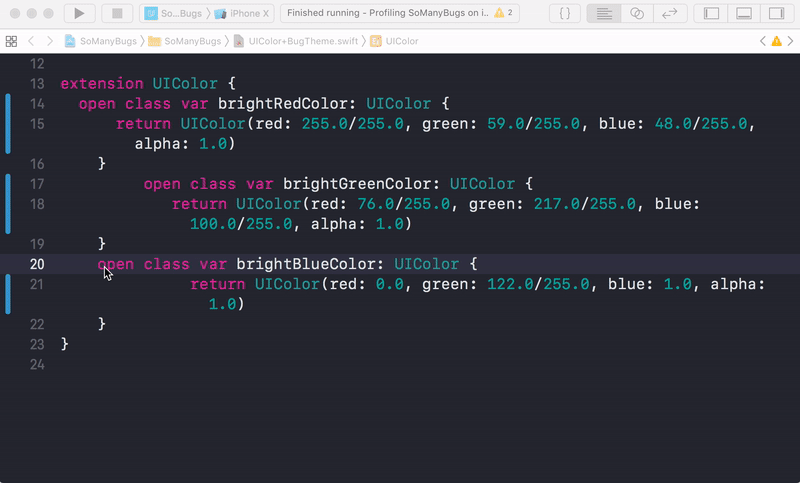The width and height of the screenshot is (800, 483).
Task: Click the blue change bar beside line 14
Action: click(x=8, y=123)
